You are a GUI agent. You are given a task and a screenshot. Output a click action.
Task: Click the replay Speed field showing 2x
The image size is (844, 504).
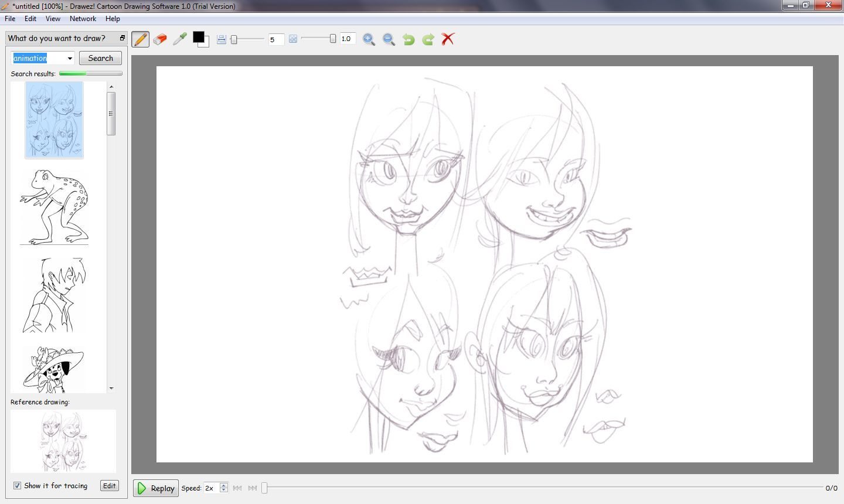pos(210,488)
